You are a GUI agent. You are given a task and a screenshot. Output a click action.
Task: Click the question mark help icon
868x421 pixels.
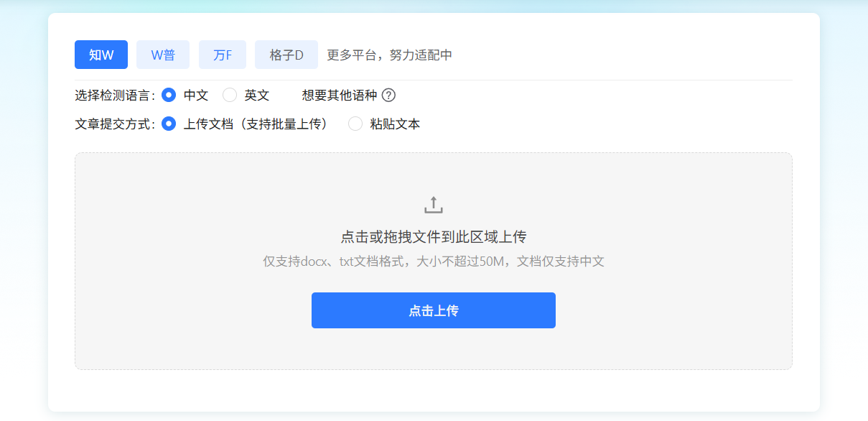tap(388, 95)
